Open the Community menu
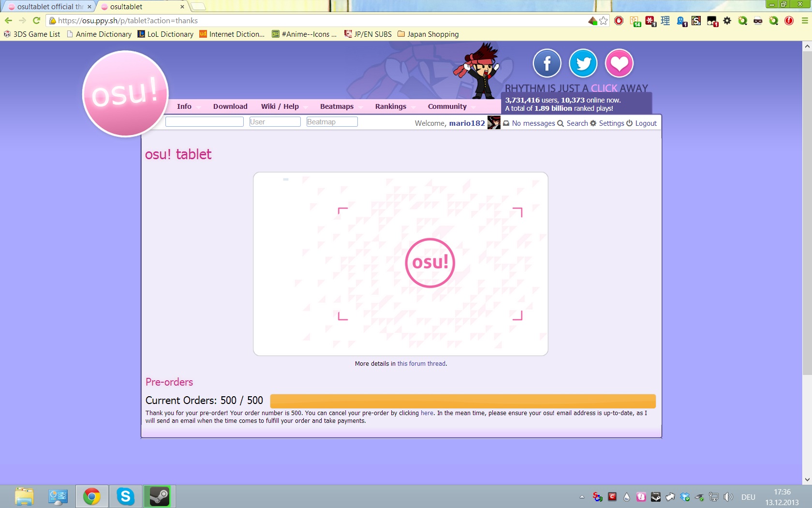Viewport: 812px width, 508px height. click(447, 106)
